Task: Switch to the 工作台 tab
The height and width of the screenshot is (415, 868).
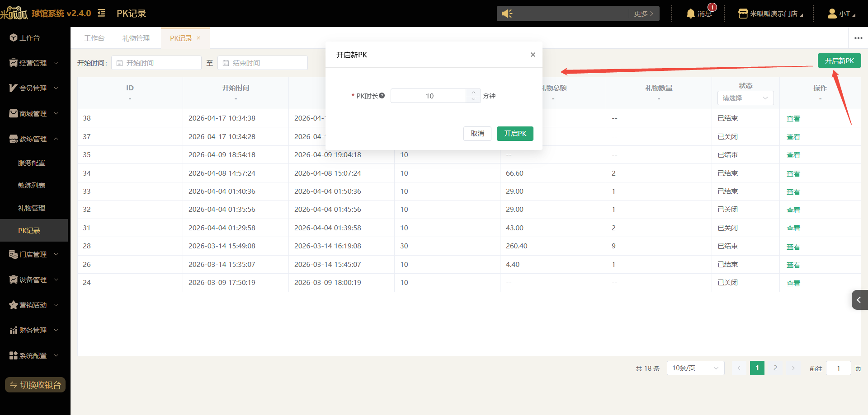Action: tap(94, 38)
